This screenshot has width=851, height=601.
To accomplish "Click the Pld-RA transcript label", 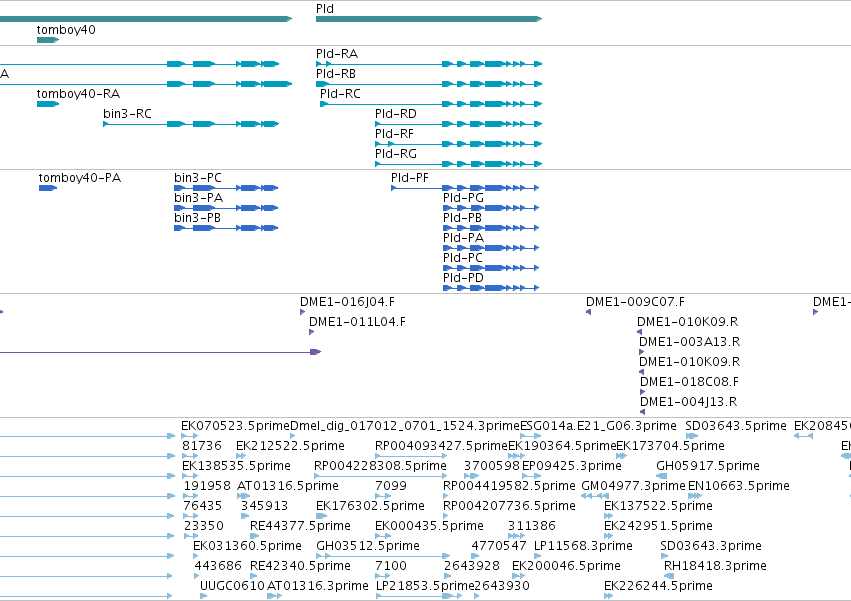I will point(336,54).
